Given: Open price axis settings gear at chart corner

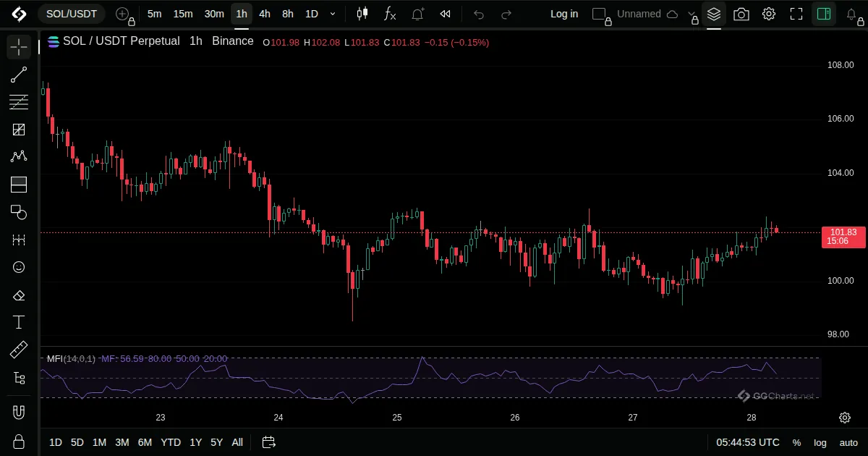Looking at the screenshot, I should tap(844, 418).
